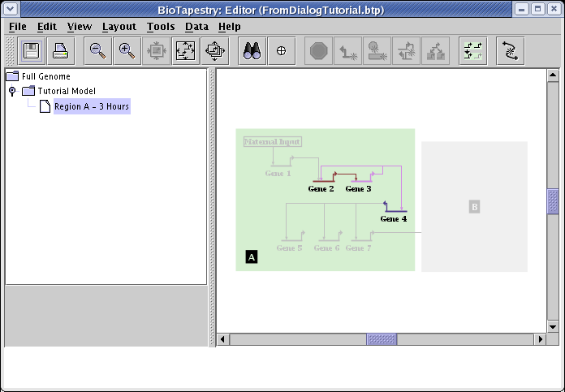Image resolution: width=565 pixels, height=392 pixels.
Task: Open the Data menu
Action: click(x=196, y=27)
